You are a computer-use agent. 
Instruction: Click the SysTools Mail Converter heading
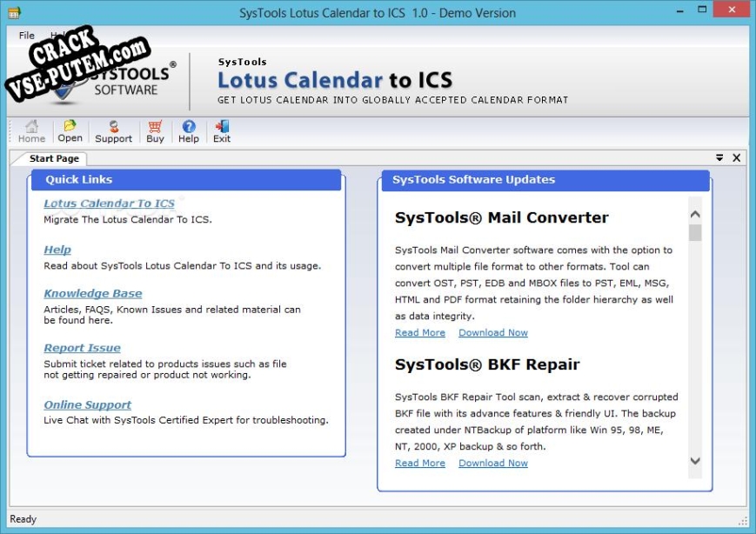click(501, 217)
